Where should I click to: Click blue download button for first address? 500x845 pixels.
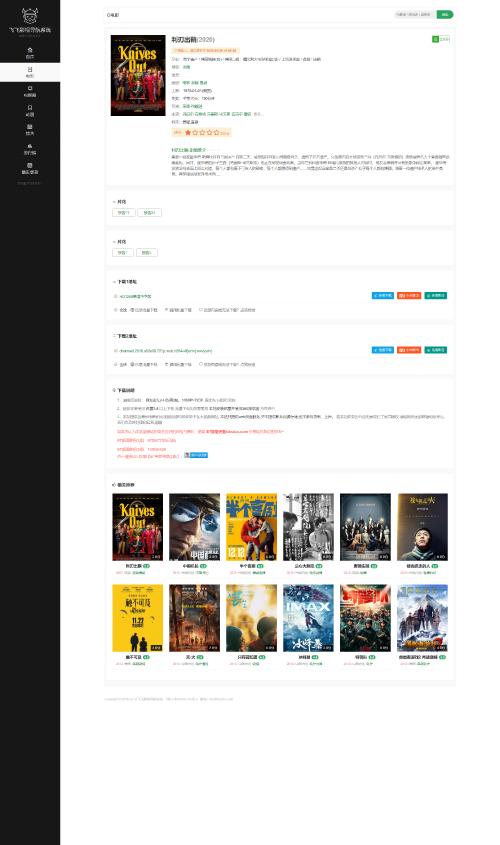(383, 295)
